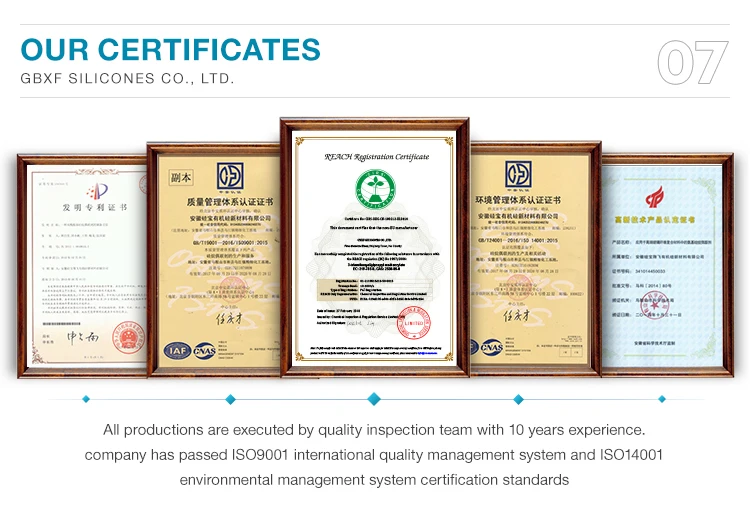The height and width of the screenshot is (515, 750).
Task: Click the signature on the environmental certificate
Action: 516,316
